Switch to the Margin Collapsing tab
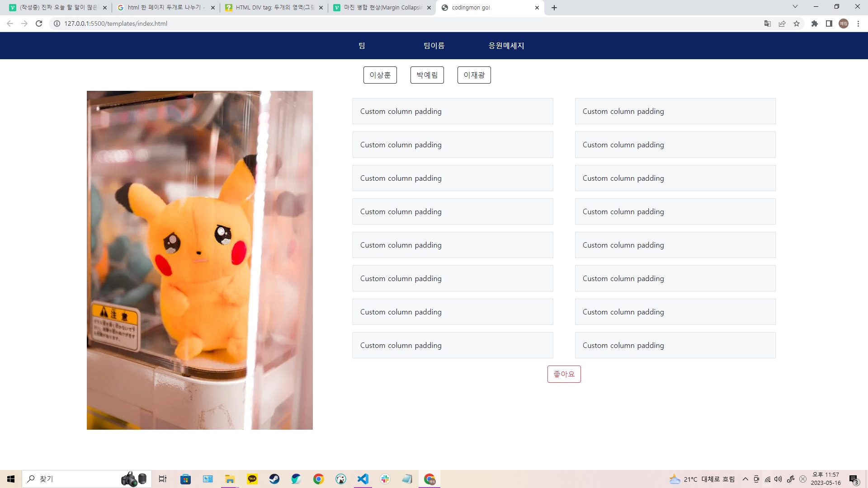 click(x=382, y=8)
